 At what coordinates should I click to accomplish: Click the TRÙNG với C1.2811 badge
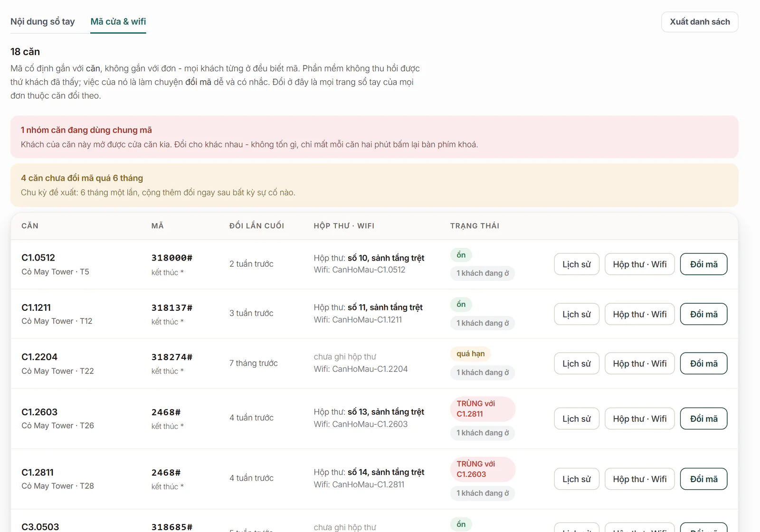tap(483, 409)
